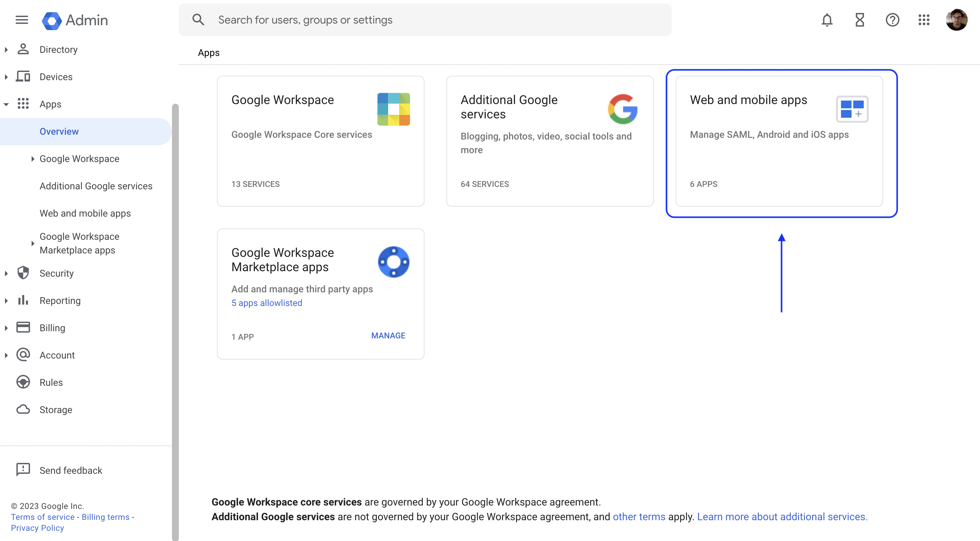Click the sidebar vertical scrollbar

[175, 322]
